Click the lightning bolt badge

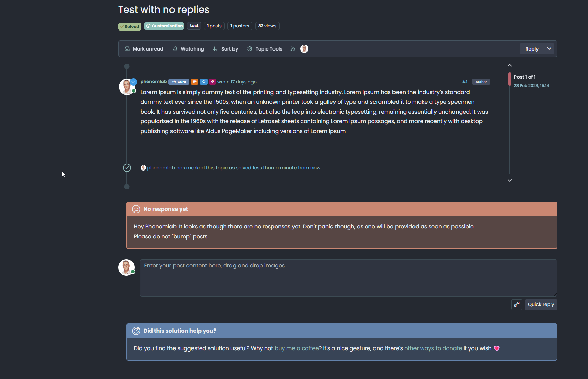(x=212, y=81)
